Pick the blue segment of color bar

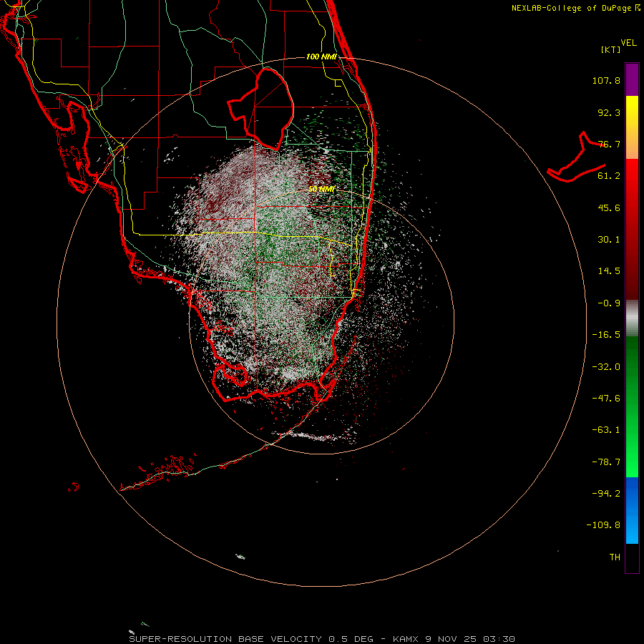pyautogui.click(x=632, y=493)
